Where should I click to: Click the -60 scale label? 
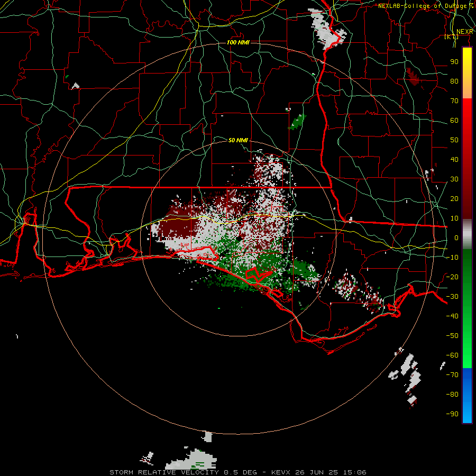[x=452, y=355]
